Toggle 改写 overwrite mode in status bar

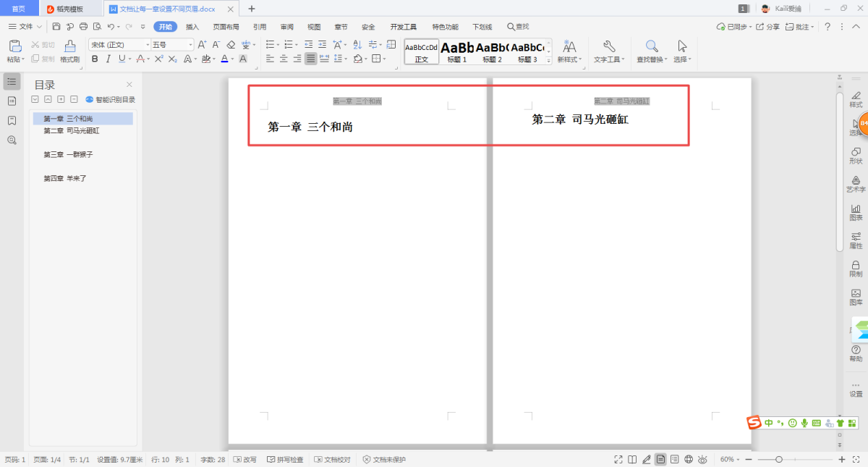(x=245, y=460)
